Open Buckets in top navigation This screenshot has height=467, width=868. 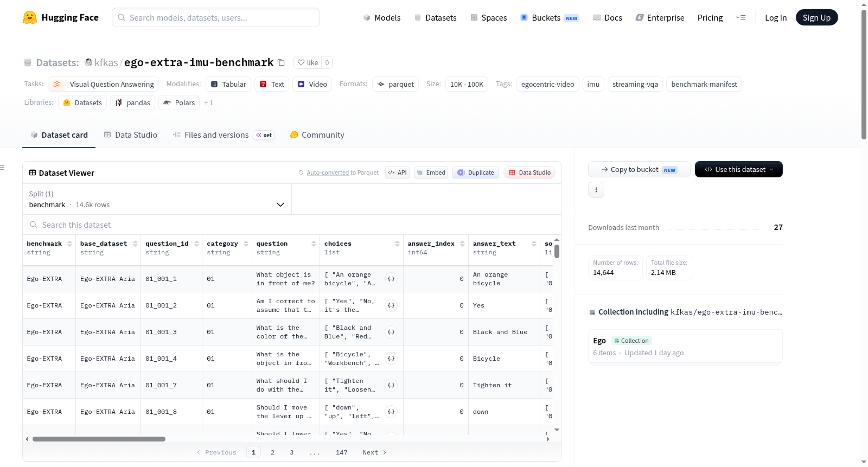[x=550, y=17]
